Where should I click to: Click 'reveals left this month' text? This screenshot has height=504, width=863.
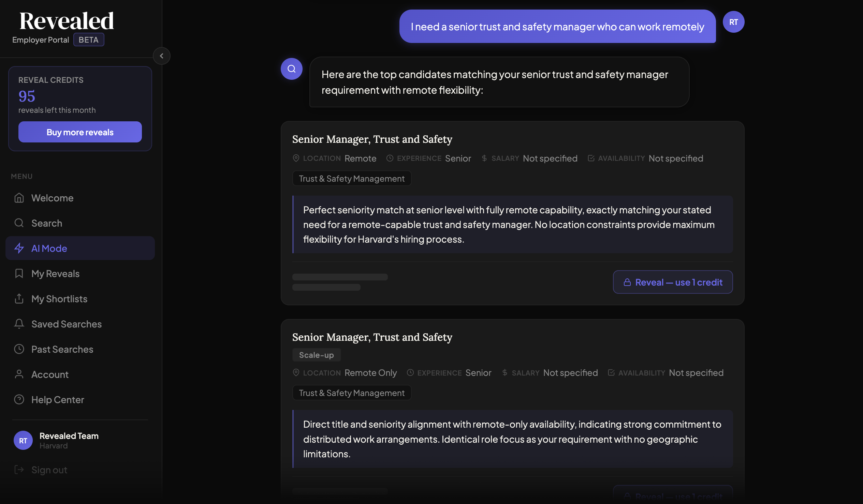point(57,110)
